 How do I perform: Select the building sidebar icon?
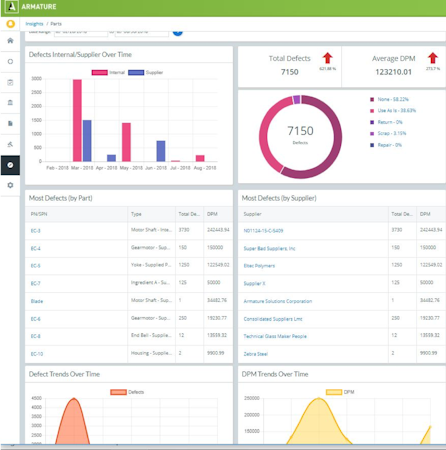pyautogui.click(x=10, y=103)
